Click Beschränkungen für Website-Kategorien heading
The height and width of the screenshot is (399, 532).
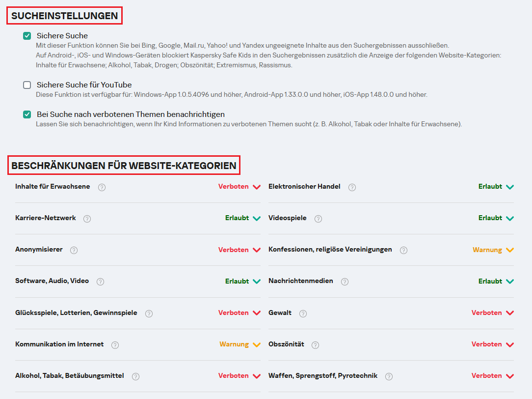(124, 166)
